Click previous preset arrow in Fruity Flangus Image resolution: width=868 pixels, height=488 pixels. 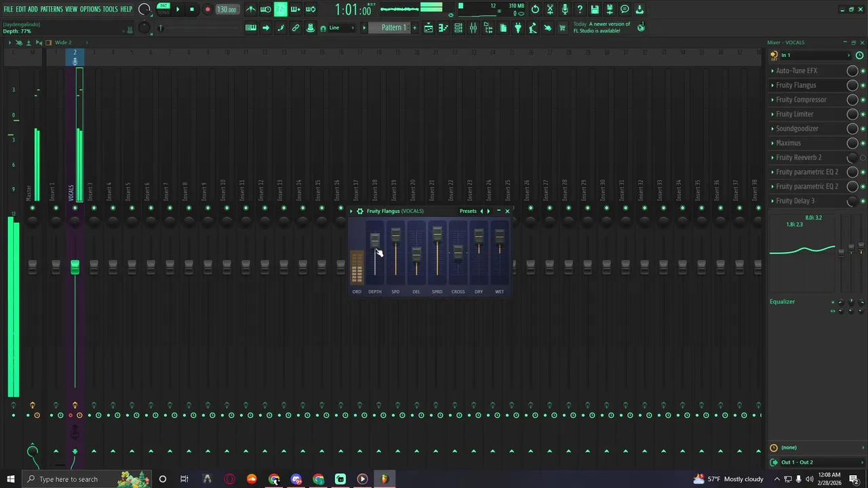(x=481, y=211)
